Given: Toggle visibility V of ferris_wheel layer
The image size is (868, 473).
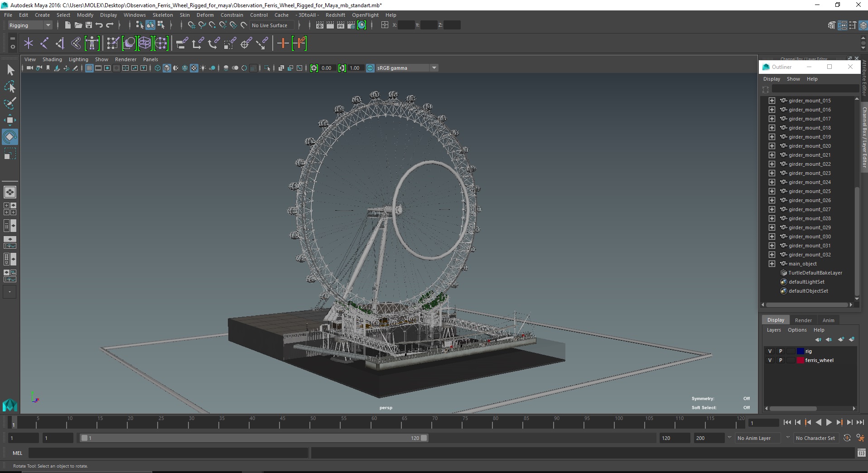Looking at the screenshot, I should pos(770,360).
